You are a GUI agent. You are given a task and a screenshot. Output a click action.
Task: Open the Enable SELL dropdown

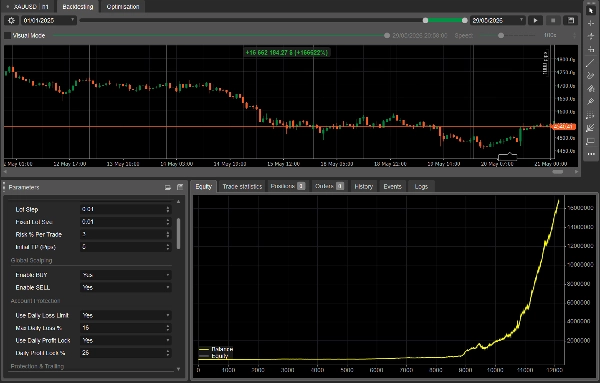click(126, 287)
